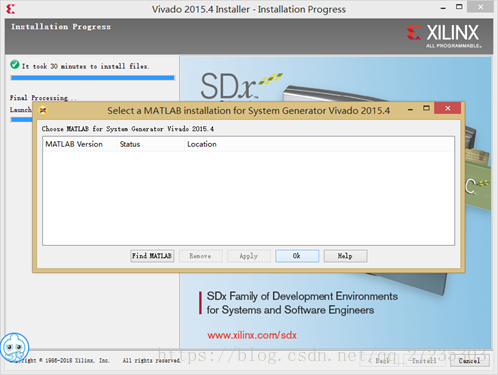Maximize the MATLAB selection dialog
Screen dimensions: 498x375
click(426, 108)
